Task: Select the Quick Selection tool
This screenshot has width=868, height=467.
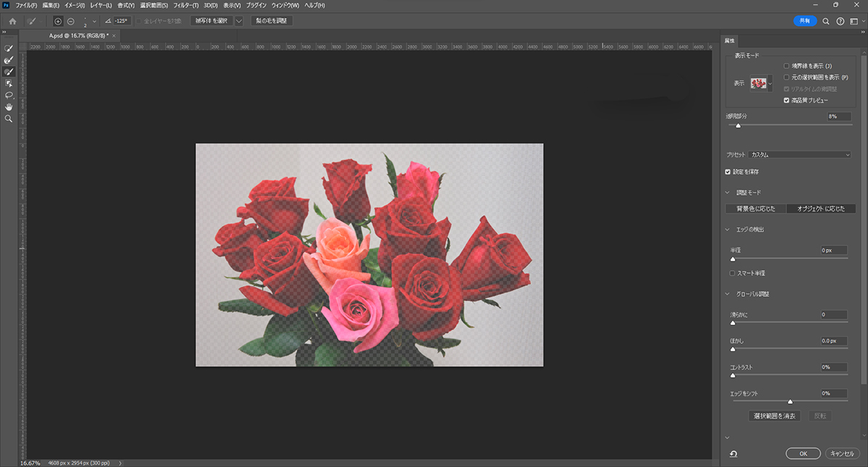Action: (x=9, y=49)
